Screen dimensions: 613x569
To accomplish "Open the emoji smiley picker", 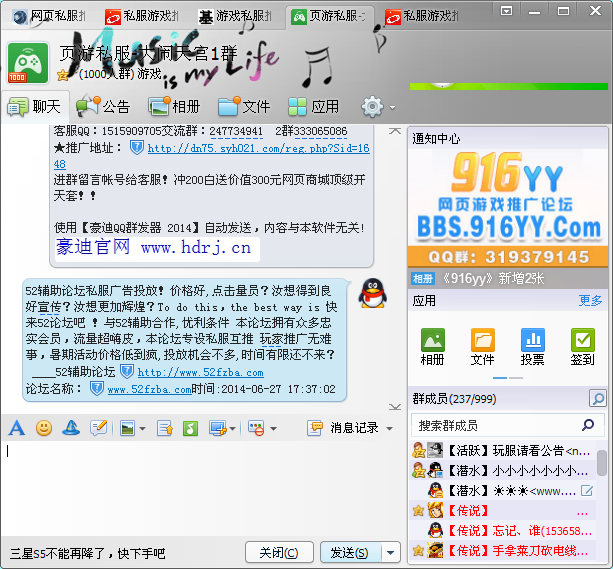I will click(44, 428).
